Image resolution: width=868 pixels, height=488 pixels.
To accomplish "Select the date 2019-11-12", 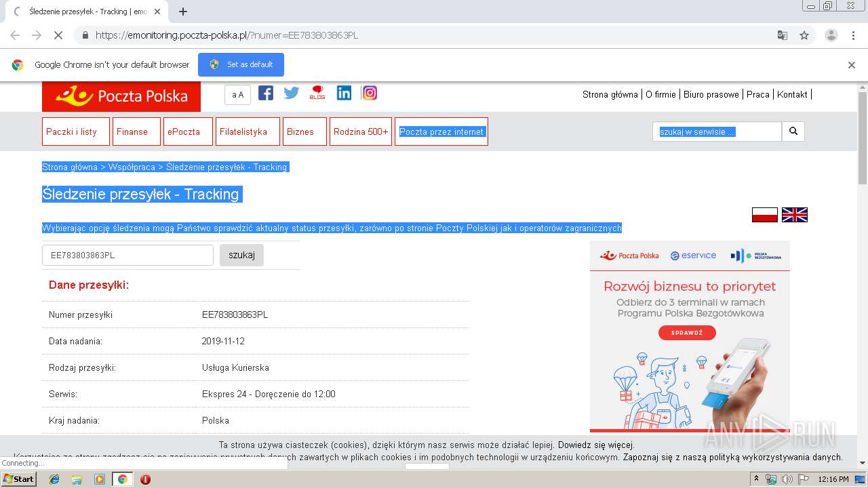I will [223, 341].
